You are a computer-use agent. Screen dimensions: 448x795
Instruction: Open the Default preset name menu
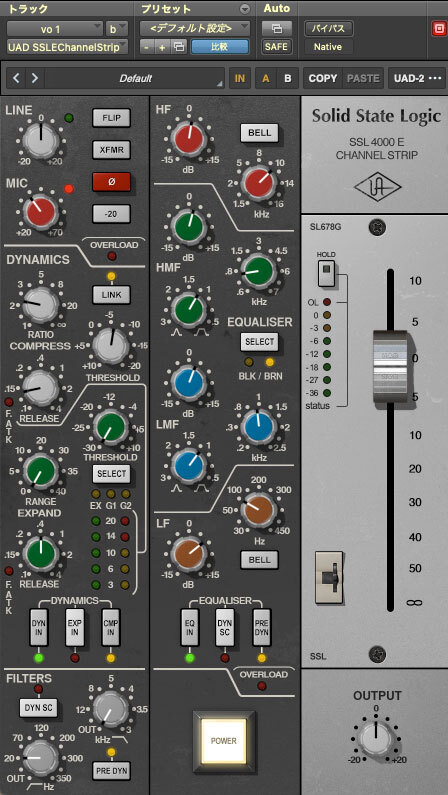tap(135, 79)
